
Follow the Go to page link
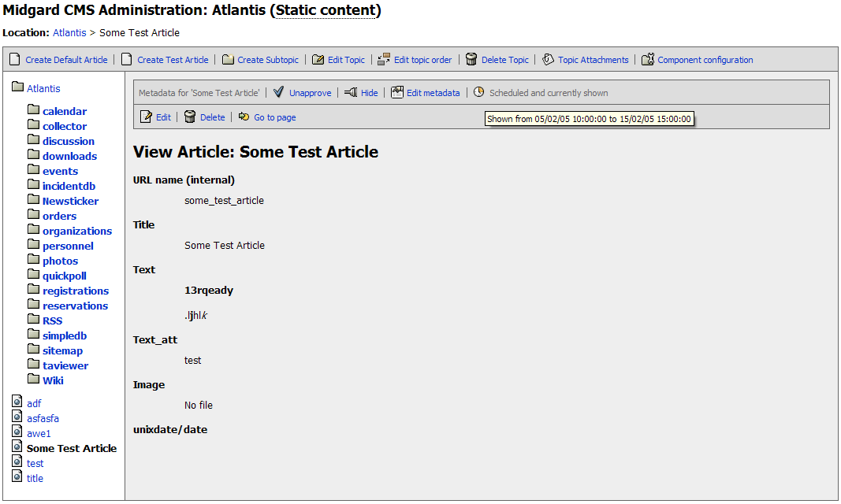[275, 117]
